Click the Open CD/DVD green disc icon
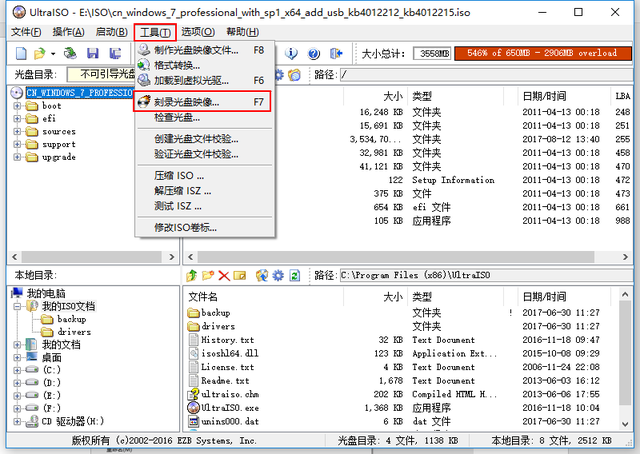This screenshot has height=454, width=640. click(70, 53)
